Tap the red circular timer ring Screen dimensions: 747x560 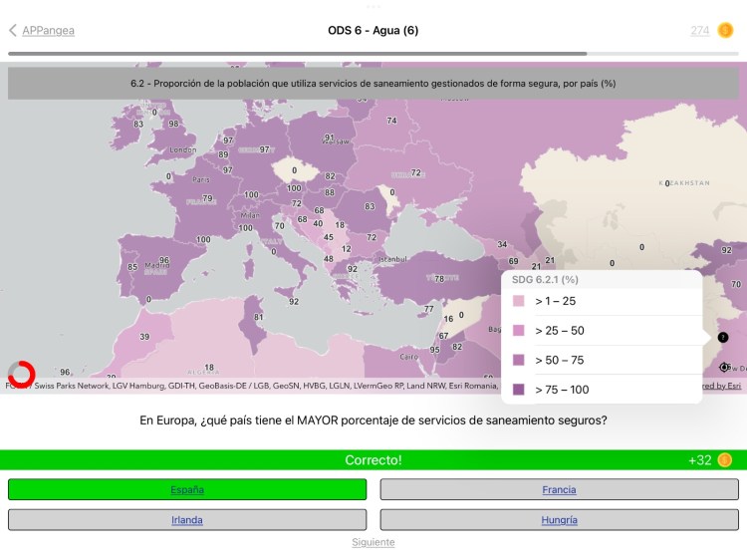point(21,374)
